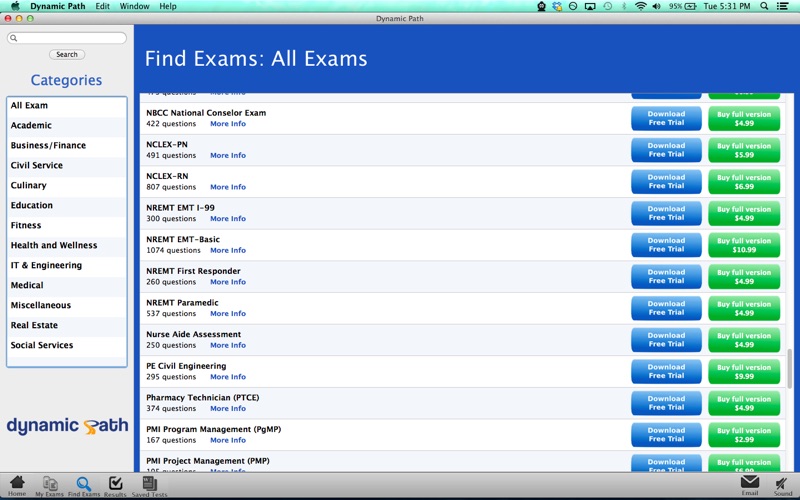
Task: Open More Info for NREMT EMT I-99
Action: point(228,218)
